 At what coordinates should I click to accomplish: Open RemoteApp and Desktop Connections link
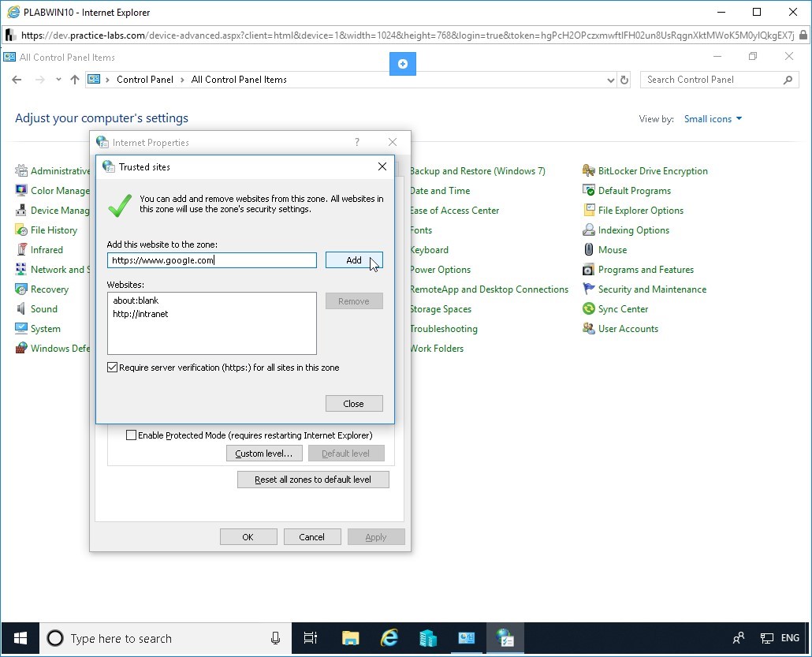point(490,289)
